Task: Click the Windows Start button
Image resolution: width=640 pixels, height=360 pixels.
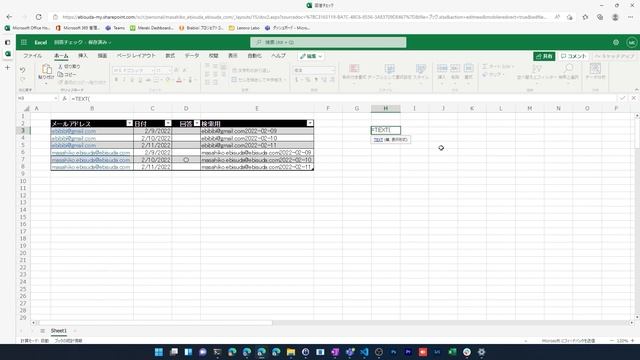Action: click(x=159, y=352)
